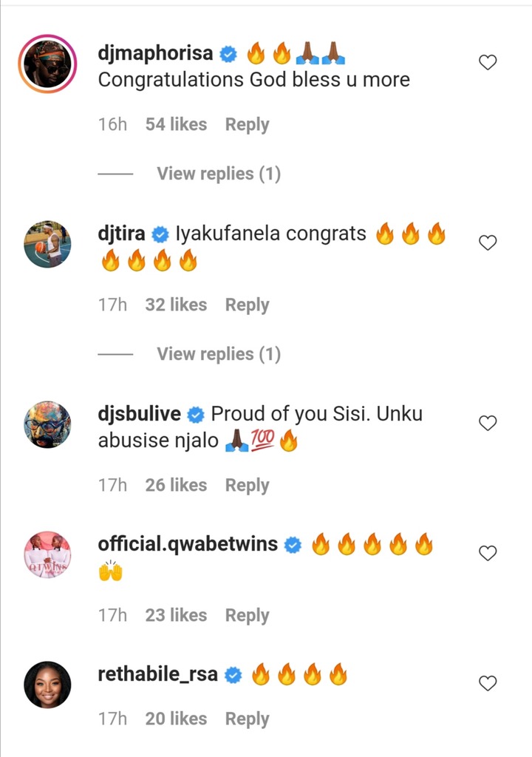Expand replies under djmaphorisa's comment
The image size is (532, 757).
[219, 174]
